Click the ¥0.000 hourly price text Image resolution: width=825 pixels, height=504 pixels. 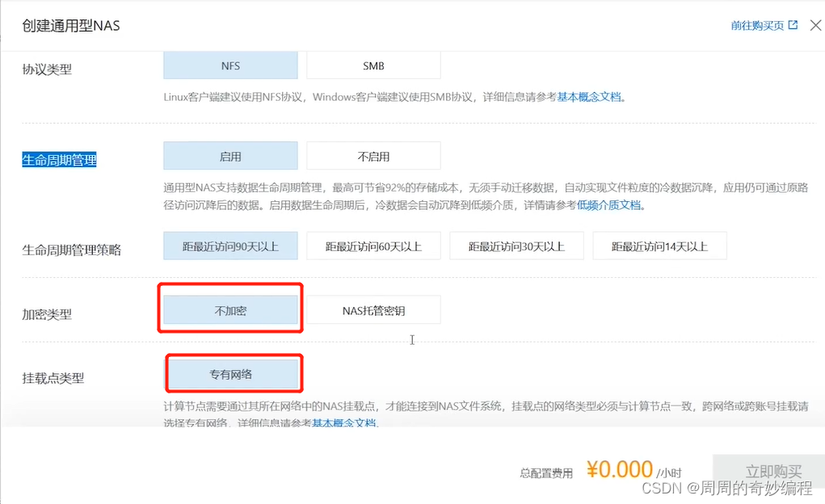(619, 468)
